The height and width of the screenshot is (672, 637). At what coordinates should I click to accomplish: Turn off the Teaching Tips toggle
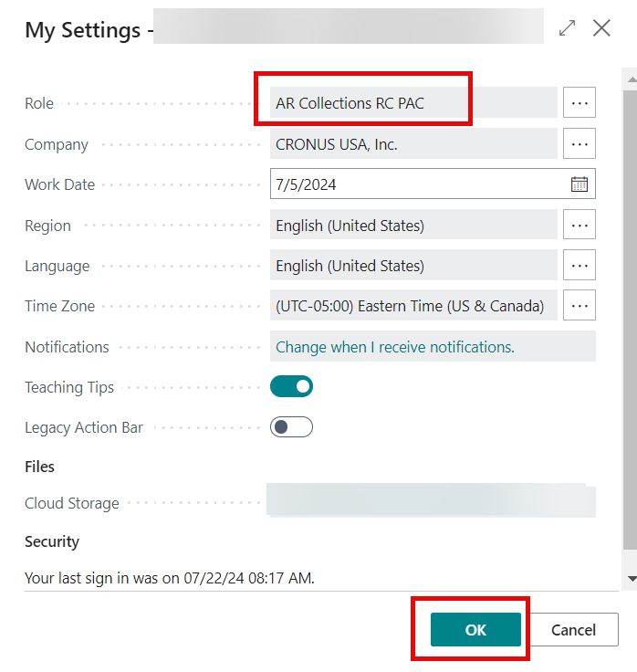(x=291, y=386)
